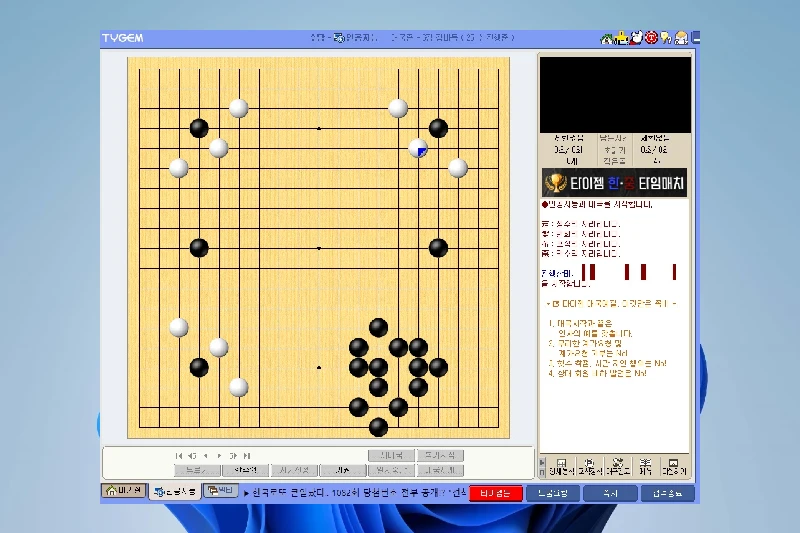Click the light bulb help icon
800x533 pixels.
[x=666, y=38]
